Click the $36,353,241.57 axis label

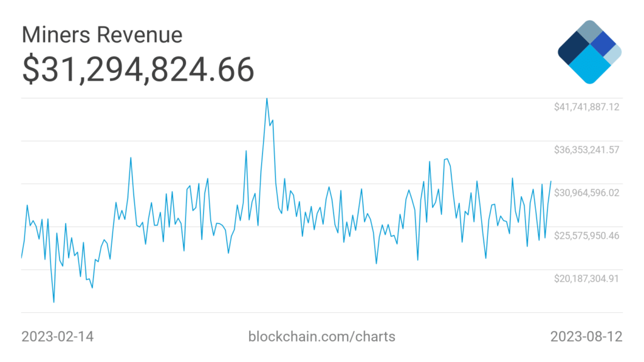[587, 150]
